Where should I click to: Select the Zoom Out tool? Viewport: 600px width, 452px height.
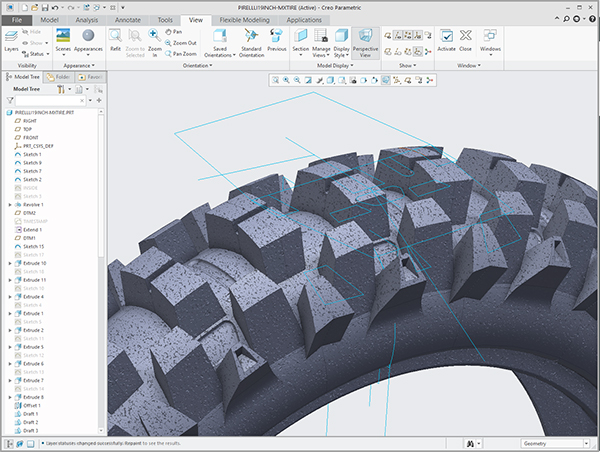pyautogui.click(x=181, y=43)
